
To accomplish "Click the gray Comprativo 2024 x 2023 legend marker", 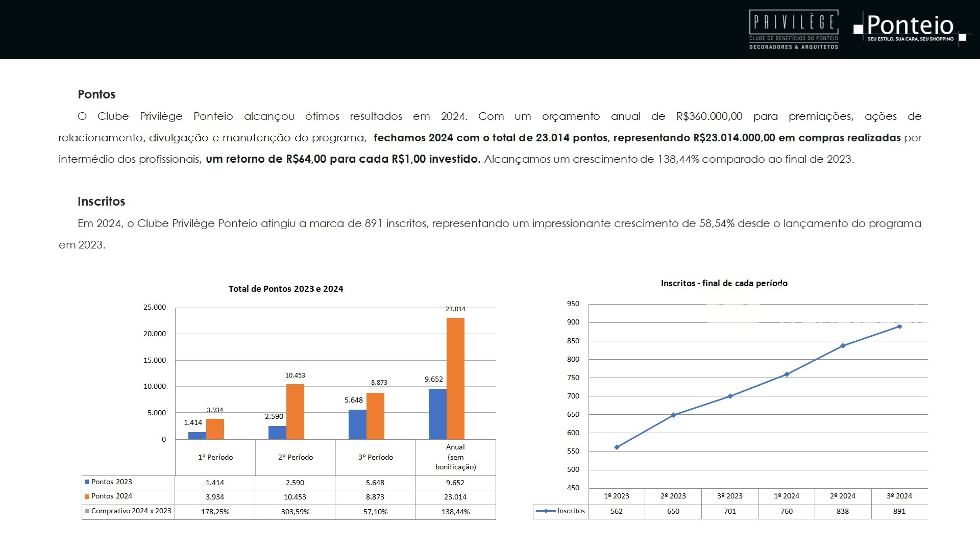I will pos(87,511).
